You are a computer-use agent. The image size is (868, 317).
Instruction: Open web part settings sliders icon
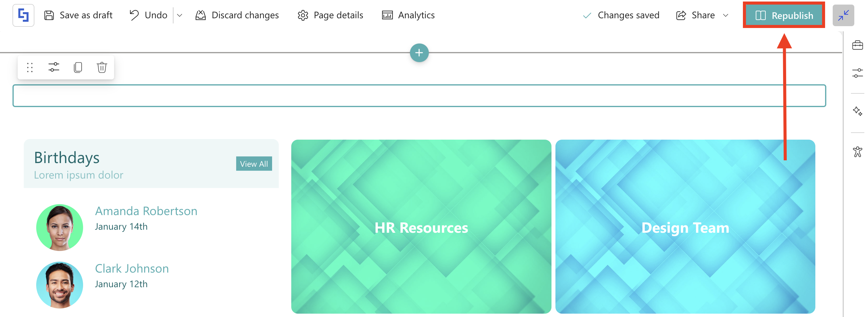tap(54, 67)
